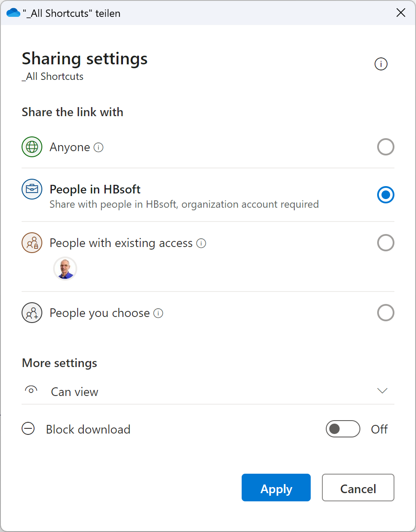Click the OneDrive cloud icon in title bar

(x=14, y=13)
